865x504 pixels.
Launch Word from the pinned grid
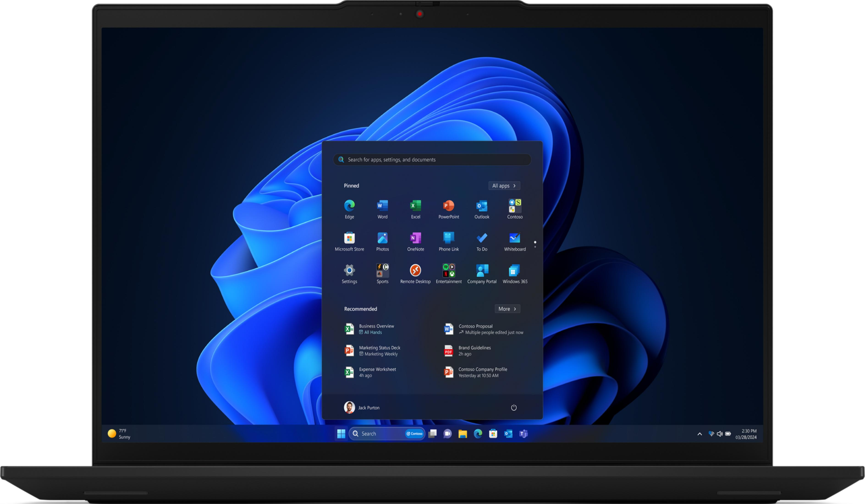pyautogui.click(x=382, y=209)
